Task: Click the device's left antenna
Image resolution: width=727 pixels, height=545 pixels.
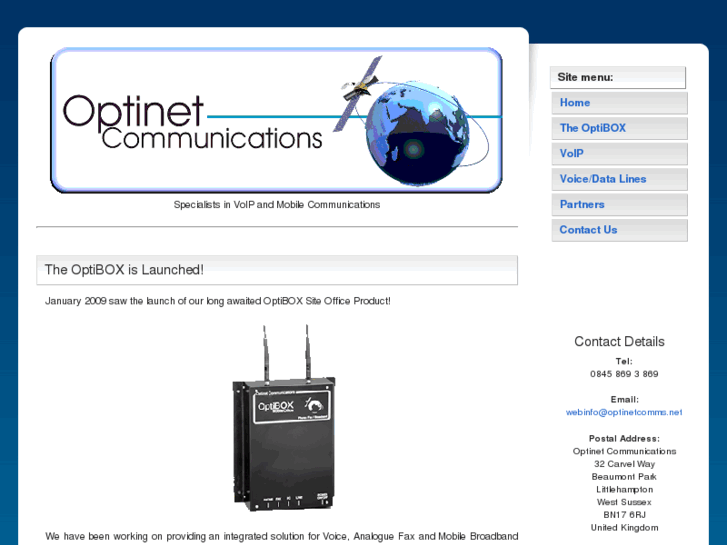Action: tap(266, 353)
